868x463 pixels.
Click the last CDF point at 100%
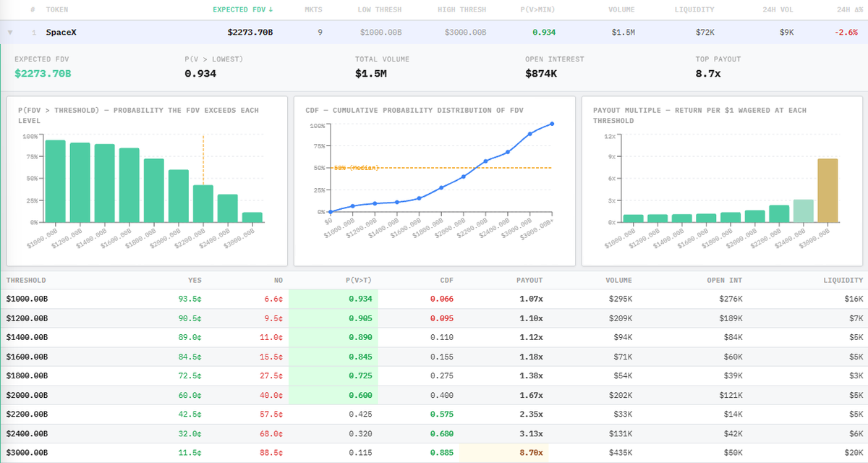(x=553, y=124)
